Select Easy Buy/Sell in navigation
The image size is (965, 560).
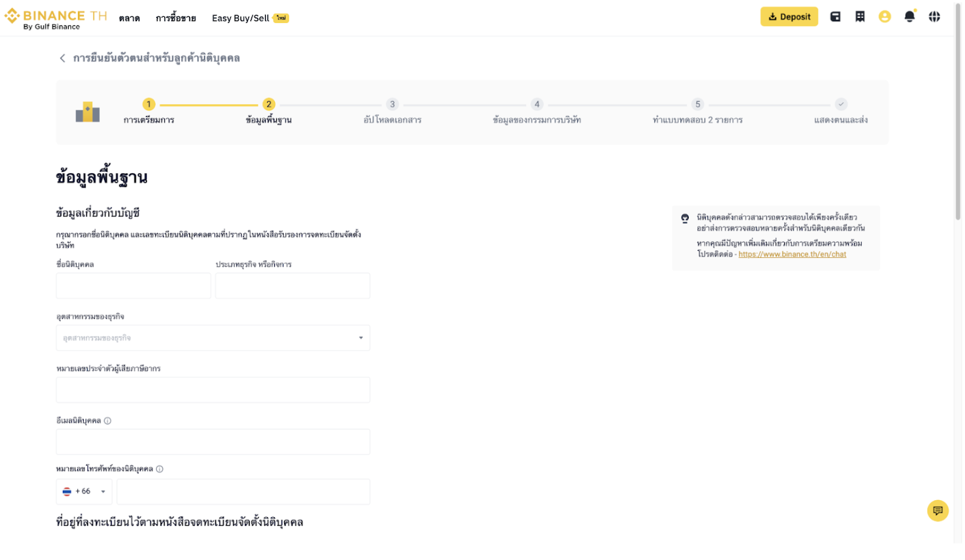point(241,19)
